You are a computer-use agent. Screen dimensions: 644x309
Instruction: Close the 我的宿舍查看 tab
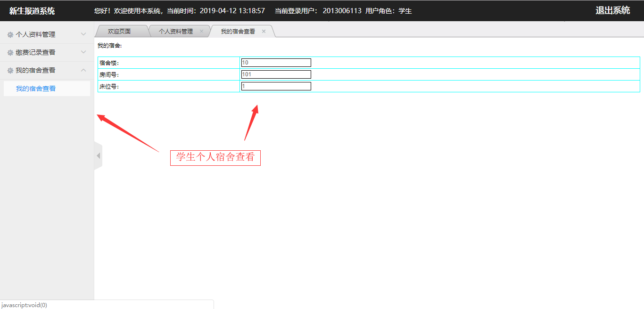(x=264, y=31)
